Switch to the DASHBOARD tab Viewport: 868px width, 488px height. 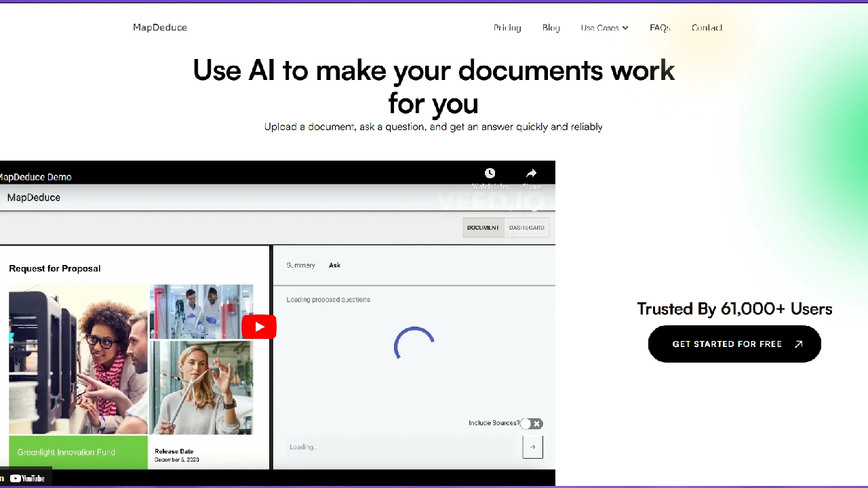(526, 228)
